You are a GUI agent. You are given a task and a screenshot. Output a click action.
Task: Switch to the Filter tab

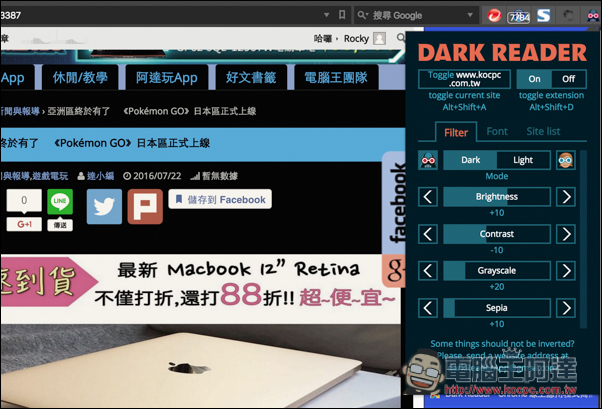click(x=456, y=132)
